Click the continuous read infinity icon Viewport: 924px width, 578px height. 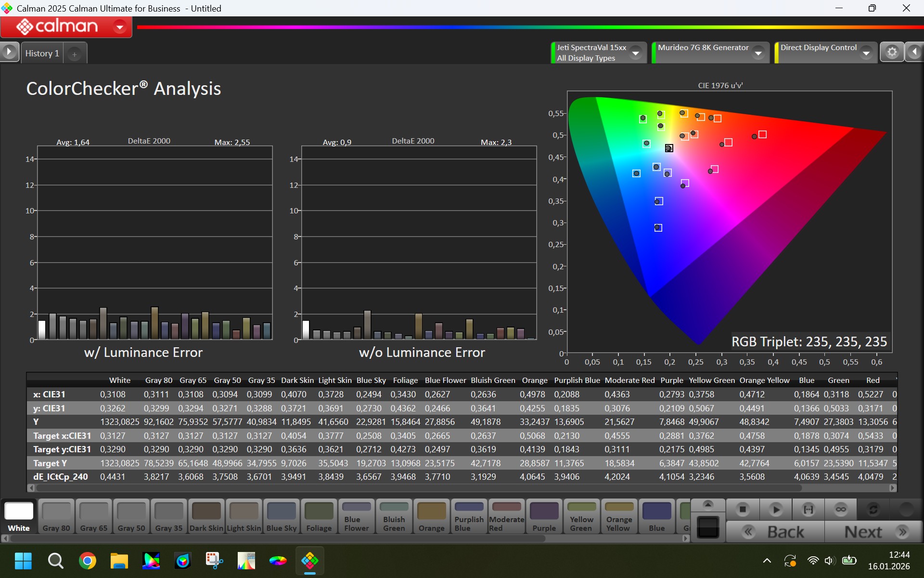pyautogui.click(x=840, y=509)
